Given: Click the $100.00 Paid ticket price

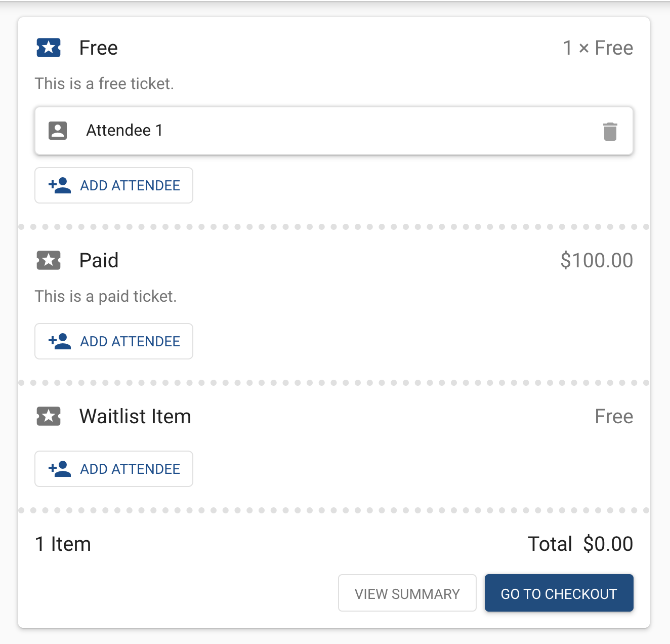Looking at the screenshot, I should pyautogui.click(x=597, y=261).
